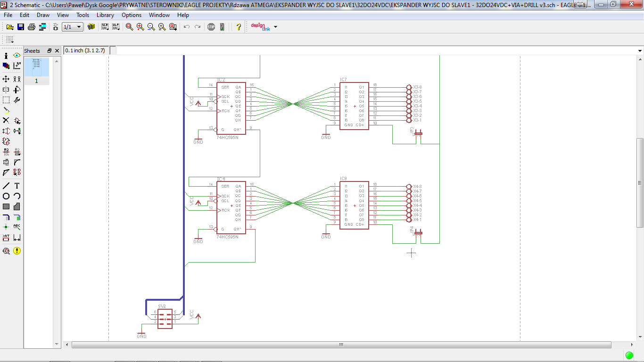This screenshot has width=644, height=362.
Task: Expand the designlink dropdown arrow
Action: click(x=275, y=27)
